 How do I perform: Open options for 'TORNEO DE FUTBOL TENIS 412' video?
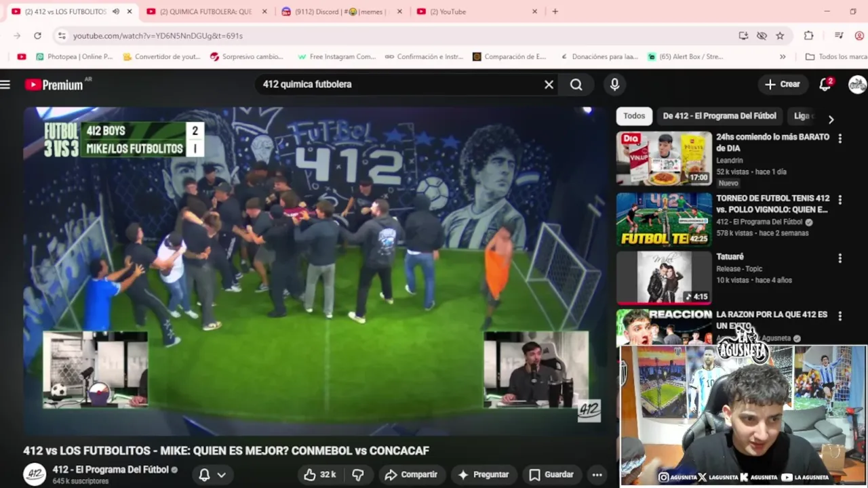point(840,200)
